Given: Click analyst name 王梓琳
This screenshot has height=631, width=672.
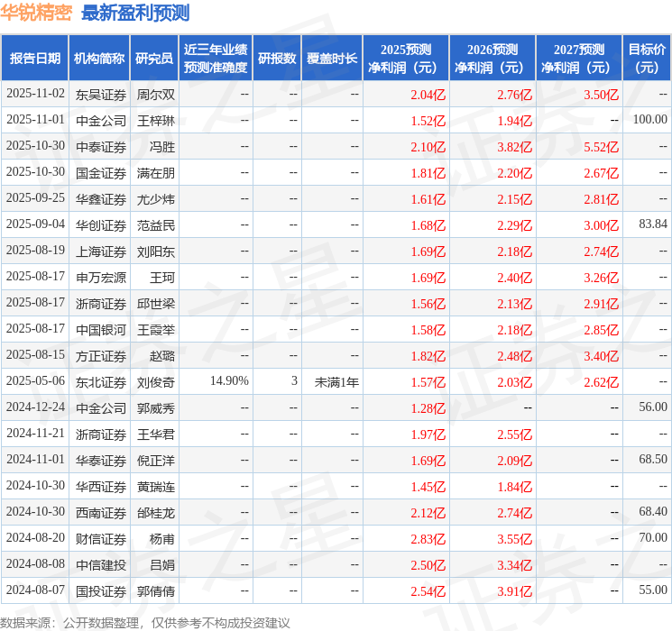Looking at the screenshot, I should [x=156, y=121].
